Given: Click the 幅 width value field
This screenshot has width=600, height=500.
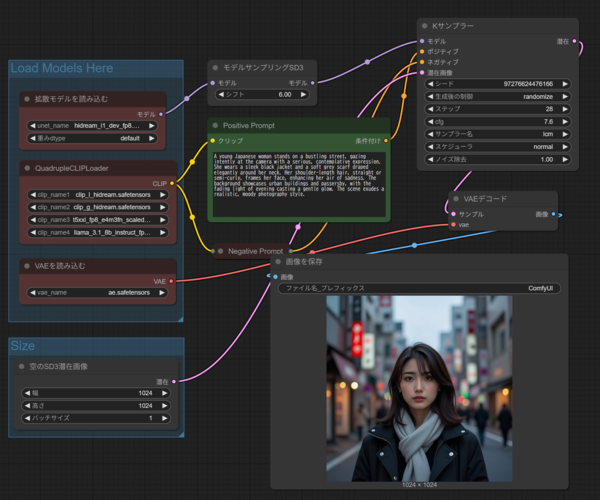Looking at the screenshot, I should point(98,393).
